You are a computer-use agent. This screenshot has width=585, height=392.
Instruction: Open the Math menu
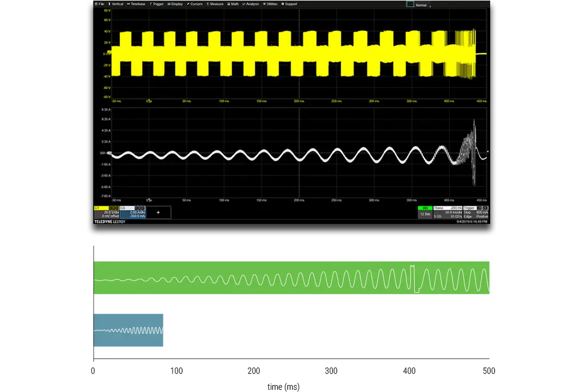[234, 4]
